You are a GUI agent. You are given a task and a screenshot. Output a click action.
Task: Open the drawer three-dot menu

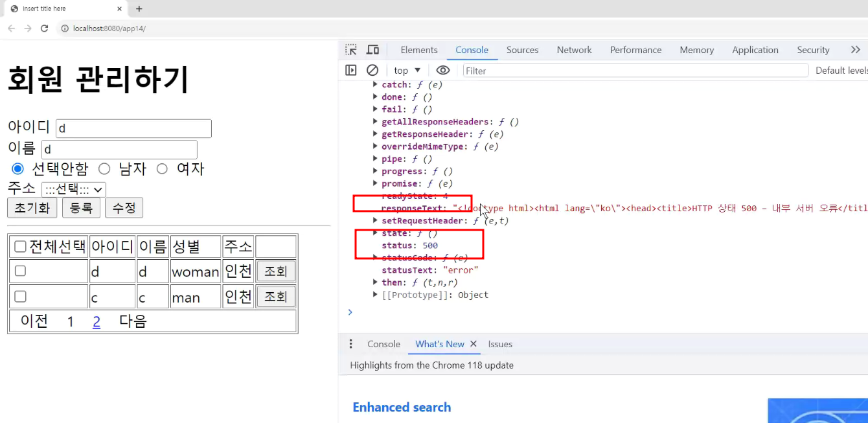pos(351,344)
